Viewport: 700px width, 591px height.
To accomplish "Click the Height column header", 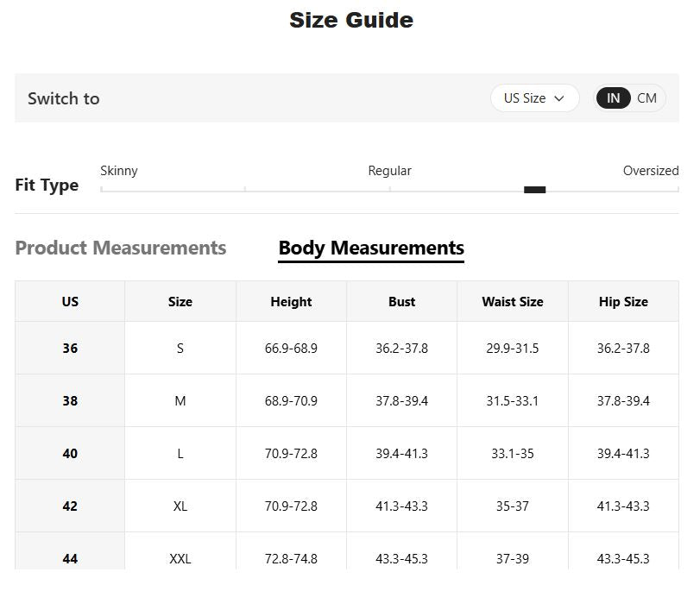I will tap(291, 301).
